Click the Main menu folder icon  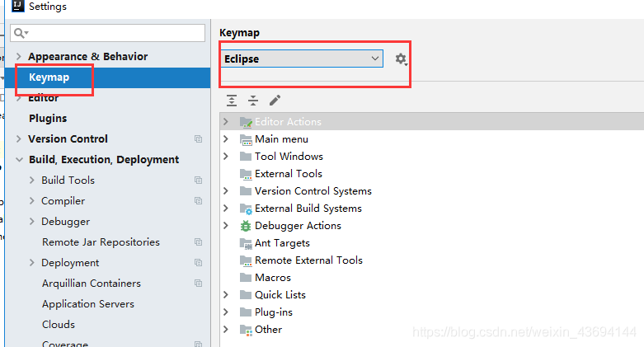[x=246, y=139]
